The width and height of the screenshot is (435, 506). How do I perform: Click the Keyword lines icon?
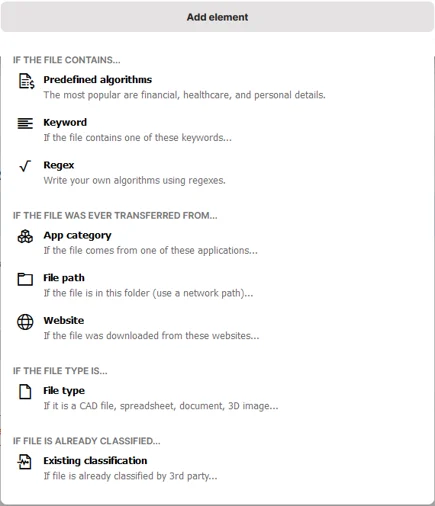25,123
